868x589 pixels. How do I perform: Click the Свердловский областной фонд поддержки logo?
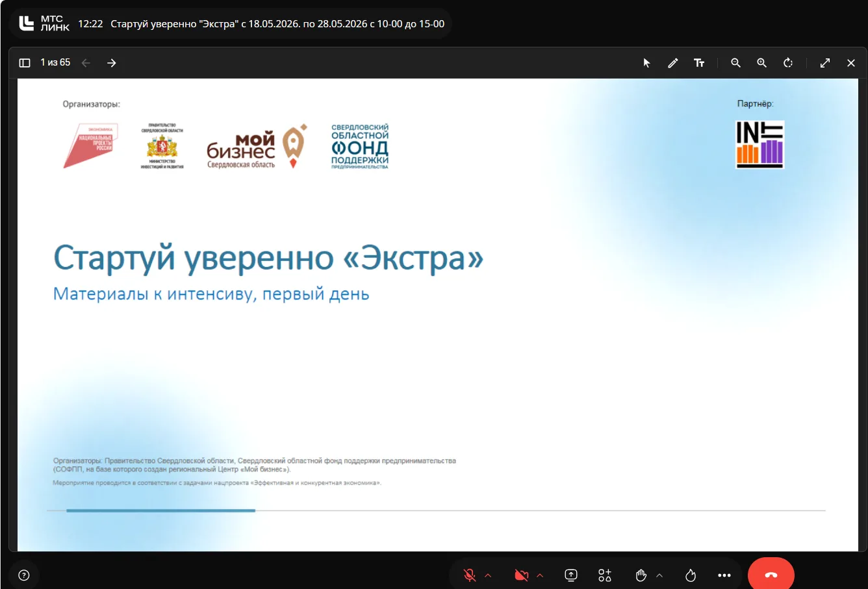click(x=360, y=147)
